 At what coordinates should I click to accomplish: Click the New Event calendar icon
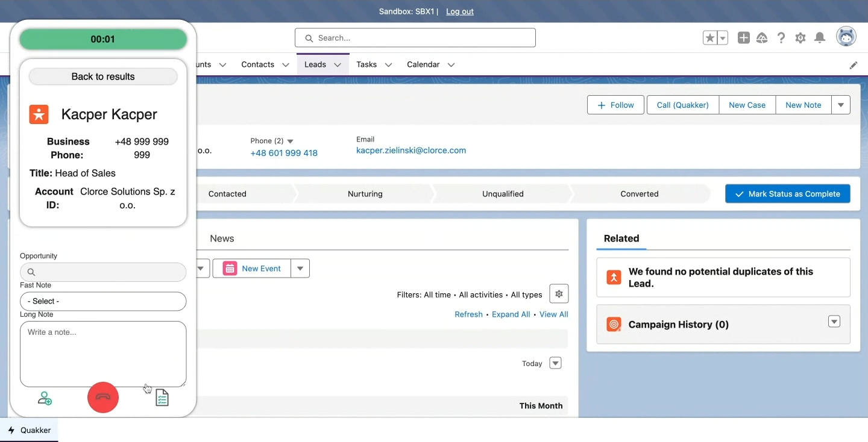coord(230,269)
